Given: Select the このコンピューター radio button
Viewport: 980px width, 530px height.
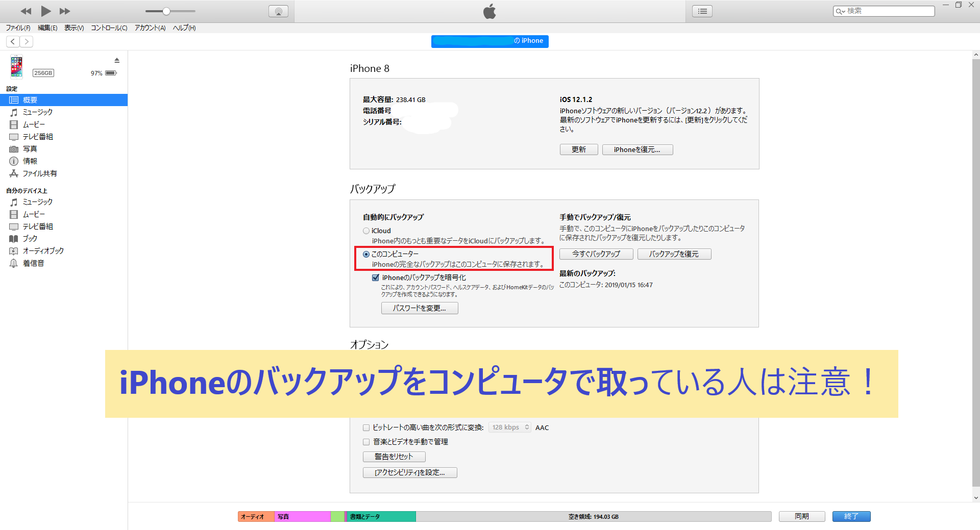Looking at the screenshot, I should pos(366,254).
